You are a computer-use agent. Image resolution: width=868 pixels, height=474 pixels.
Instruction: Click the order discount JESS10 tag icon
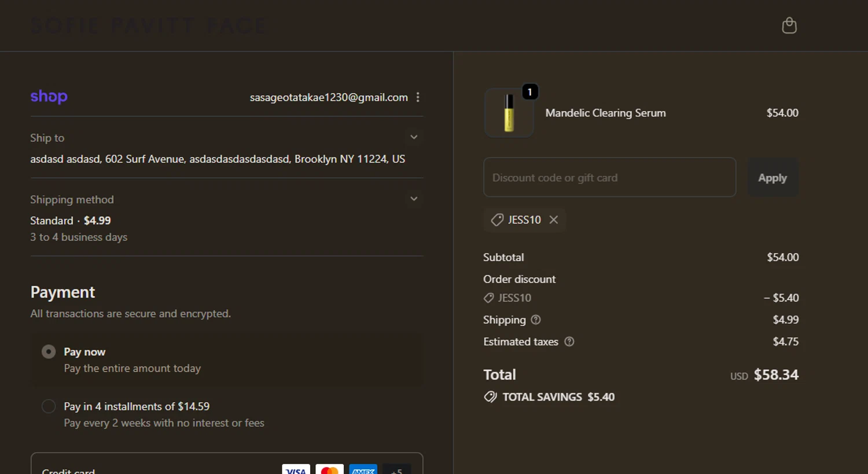click(x=489, y=298)
